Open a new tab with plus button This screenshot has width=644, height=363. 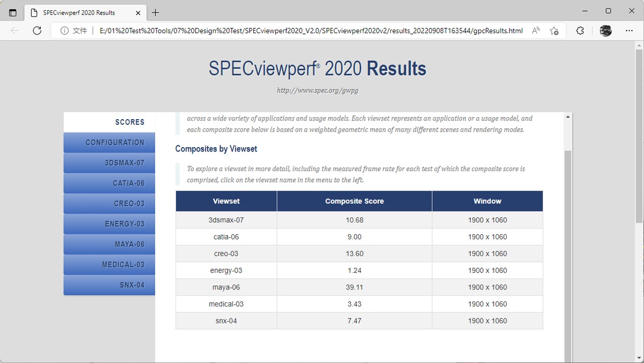coord(156,12)
